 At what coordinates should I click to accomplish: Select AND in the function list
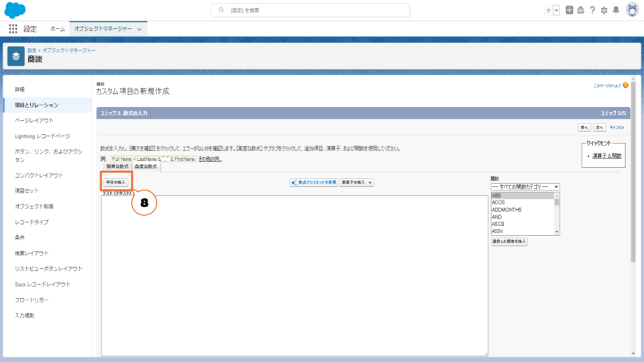coord(523,217)
